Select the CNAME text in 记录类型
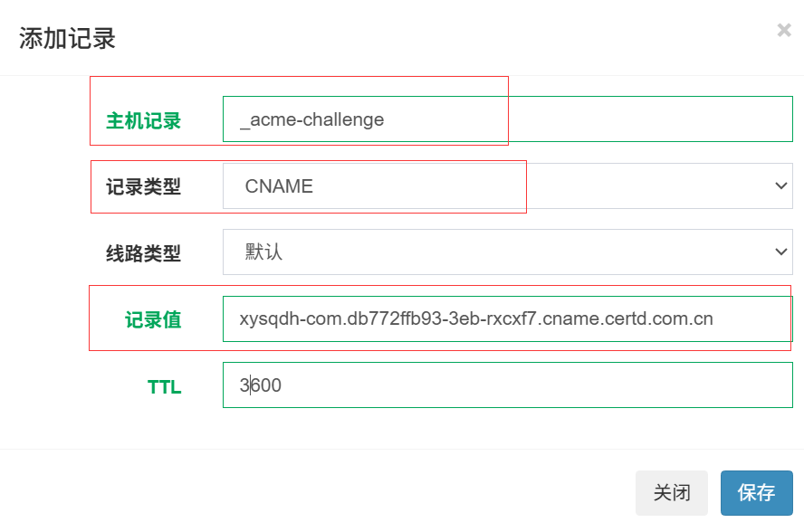804x532 pixels. pyautogui.click(x=279, y=186)
